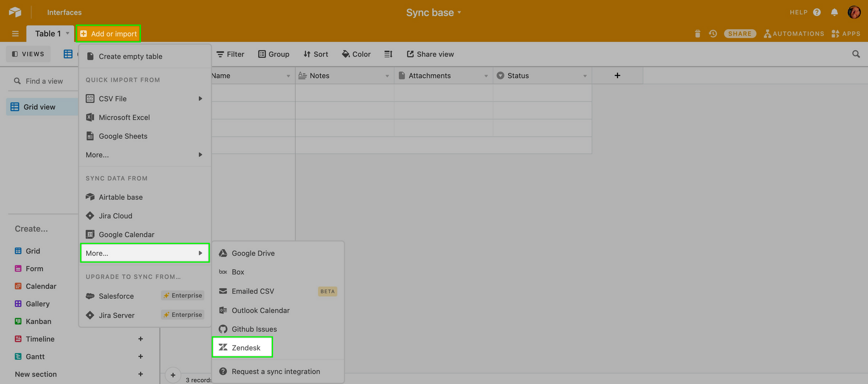Expand the Table 1 tab dropdown arrow

pyautogui.click(x=67, y=33)
